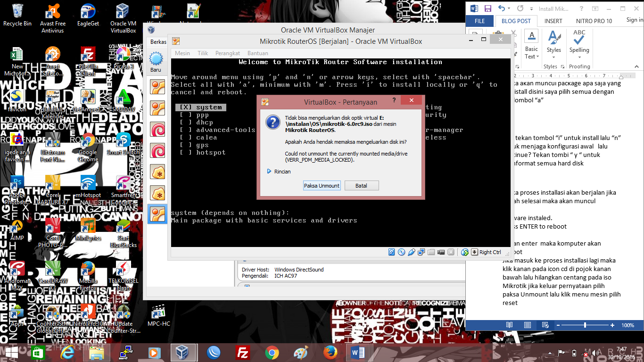Open Recycle Bin desktop icon
Viewport: 644px width, 362px height.
coord(17,15)
